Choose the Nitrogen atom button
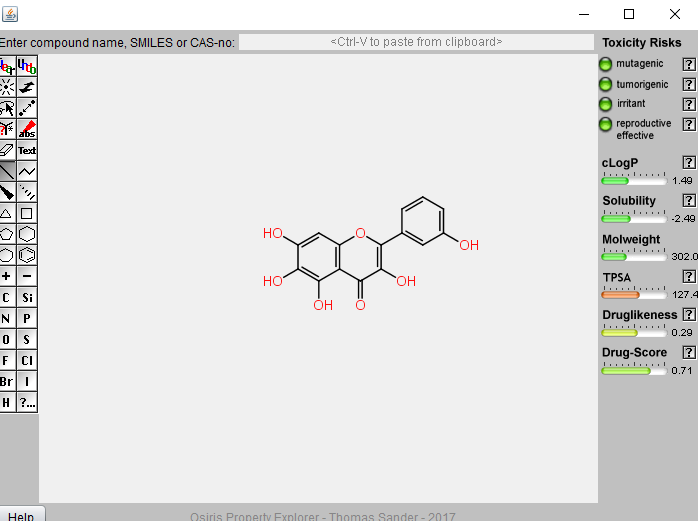698x521 pixels. click(x=8, y=318)
